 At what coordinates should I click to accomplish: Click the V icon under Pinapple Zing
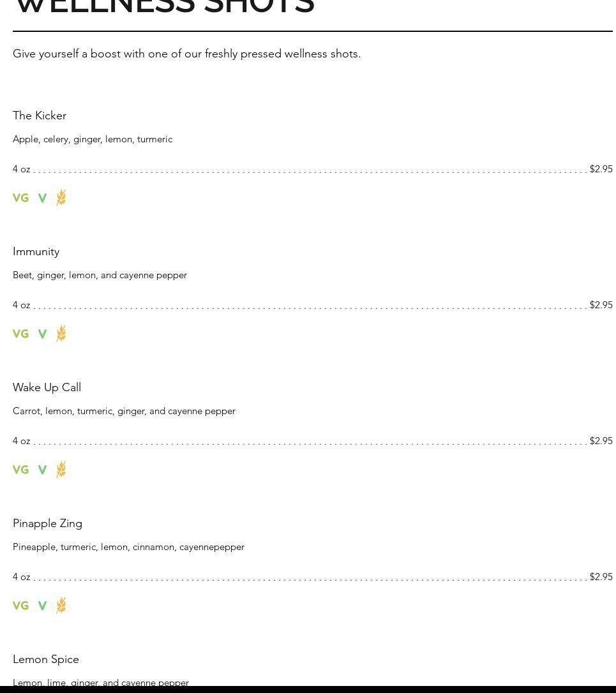(x=43, y=606)
